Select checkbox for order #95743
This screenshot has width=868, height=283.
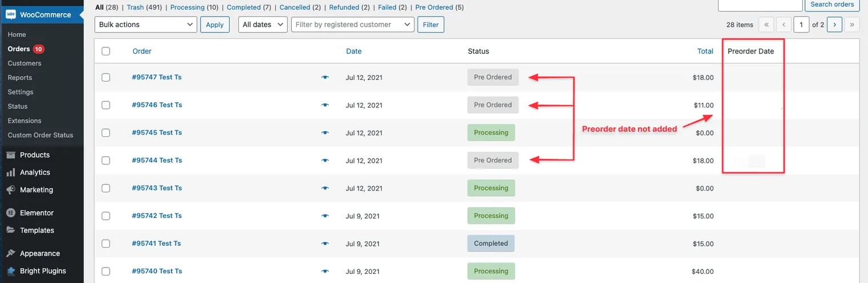[x=106, y=188]
